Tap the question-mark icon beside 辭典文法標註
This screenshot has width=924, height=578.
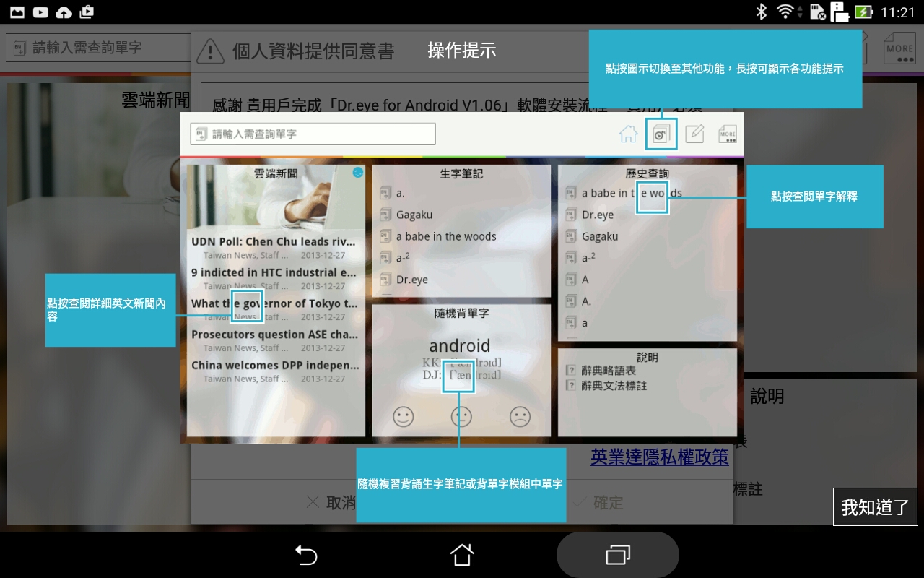[x=571, y=386]
